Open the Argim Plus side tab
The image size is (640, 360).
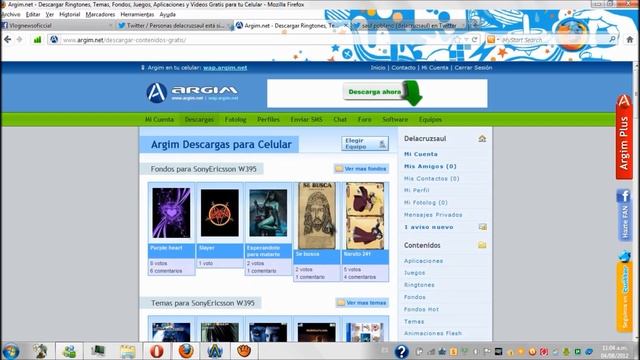tap(624, 137)
